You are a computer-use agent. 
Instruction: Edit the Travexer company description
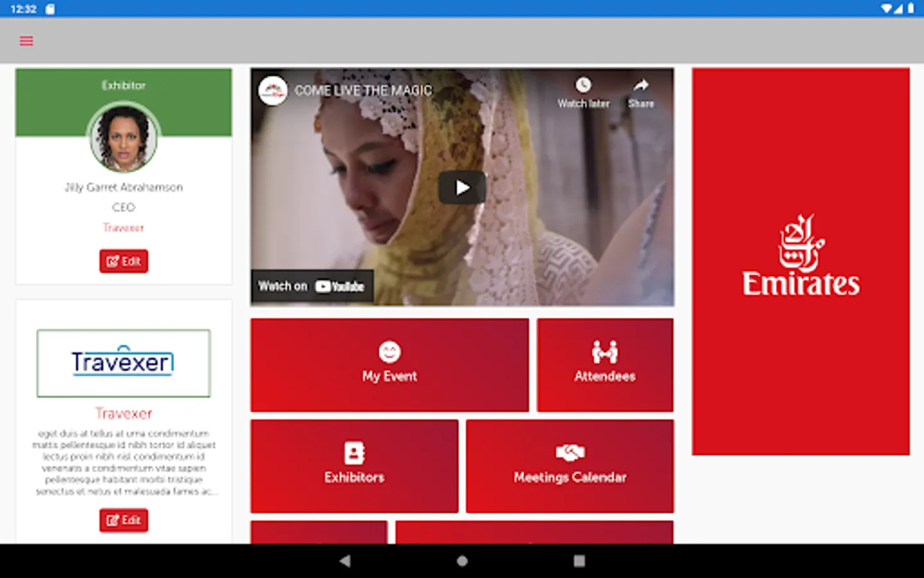[123, 520]
